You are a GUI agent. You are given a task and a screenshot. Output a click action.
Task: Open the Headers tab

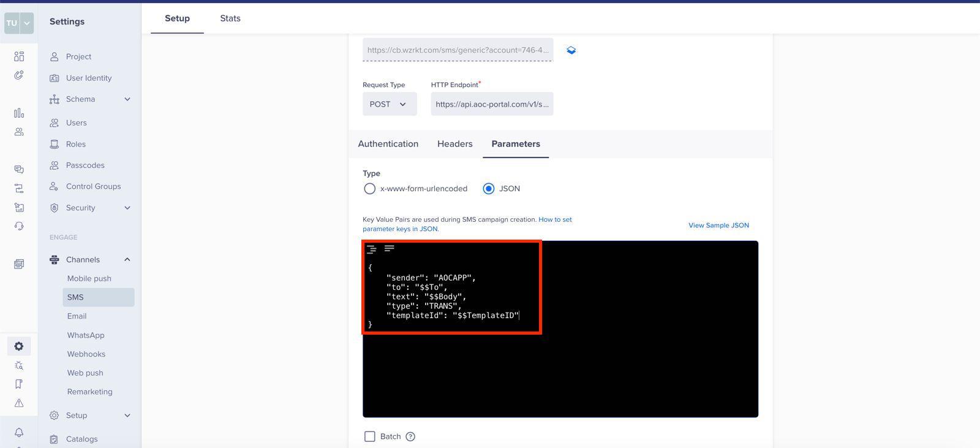coord(454,144)
